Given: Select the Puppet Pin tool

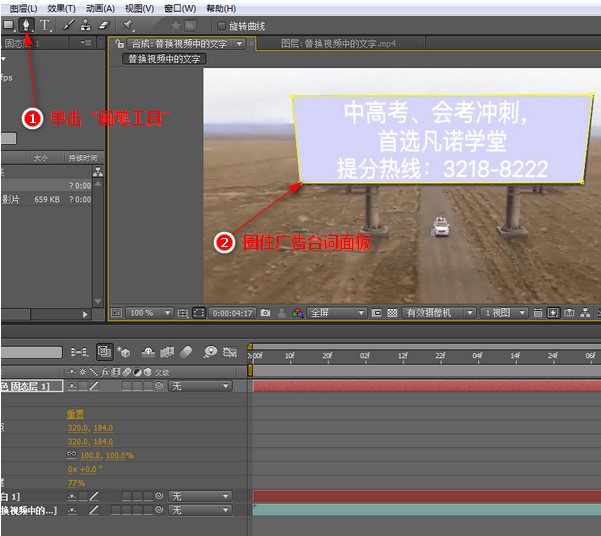Looking at the screenshot, I should click(127, 25).
